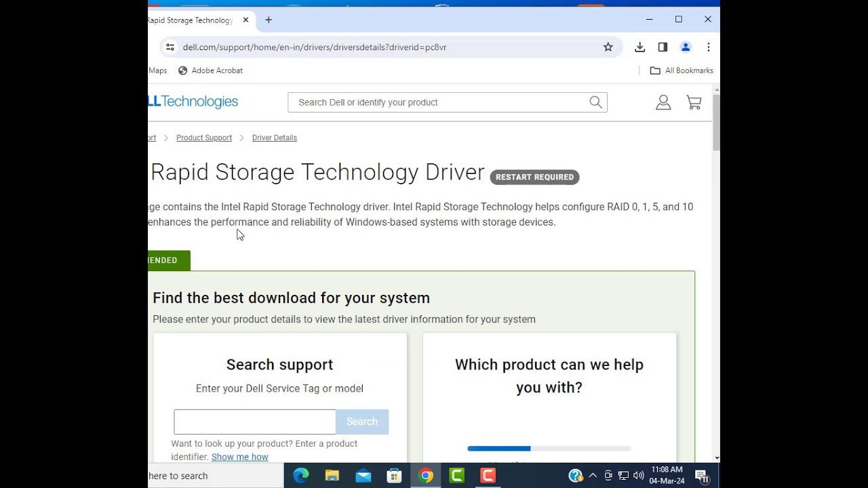Click the Get Help tray icon
This screenshot has width=868, height=488.
click(x=576, y=476)
